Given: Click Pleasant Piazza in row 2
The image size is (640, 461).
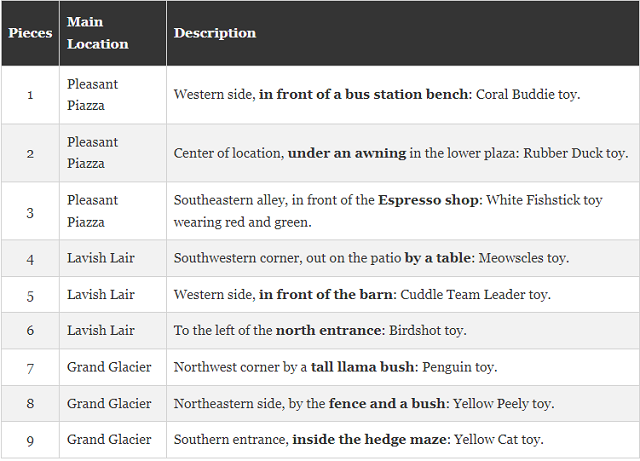Looking at the screenshot, I should click(92, 153).
